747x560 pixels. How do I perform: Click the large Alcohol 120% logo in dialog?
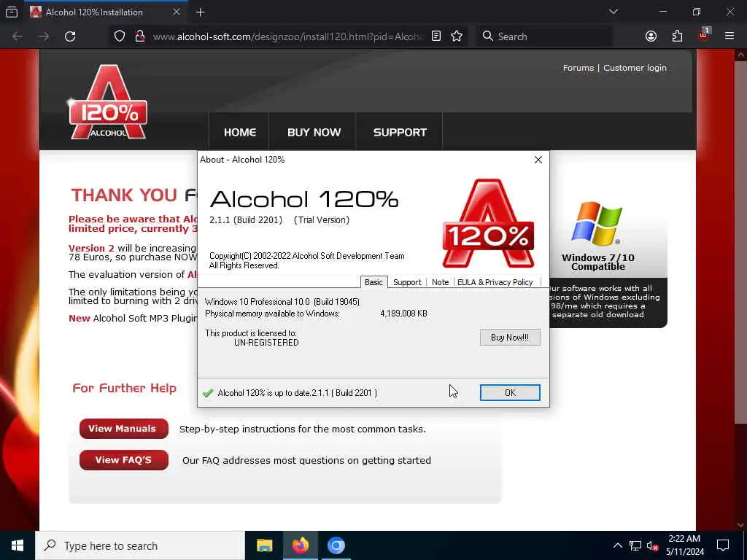click(488, 223)
